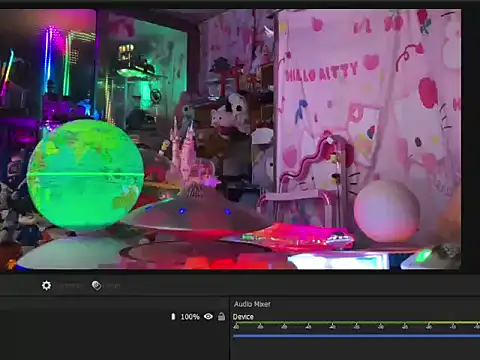Click the white balloon in the preview
This screenshot has width=480, height=360.
pyautogui.click(x=386, y=210)
